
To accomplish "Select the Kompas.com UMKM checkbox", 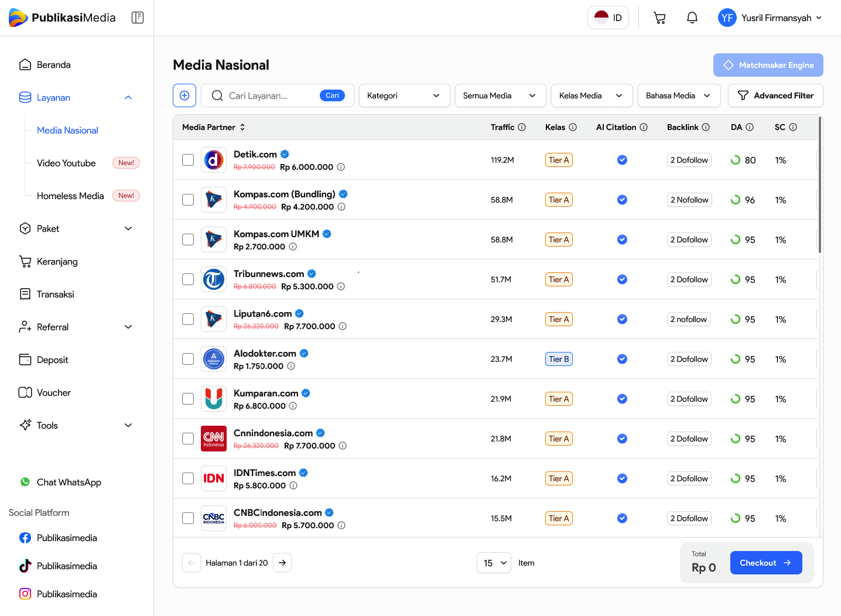I will point(188,239).
